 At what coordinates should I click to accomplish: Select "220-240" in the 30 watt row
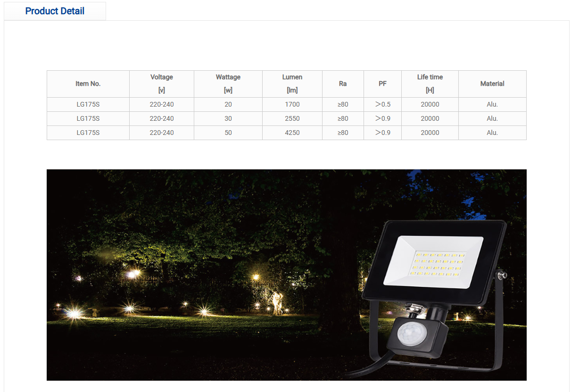tap(162, 119)
